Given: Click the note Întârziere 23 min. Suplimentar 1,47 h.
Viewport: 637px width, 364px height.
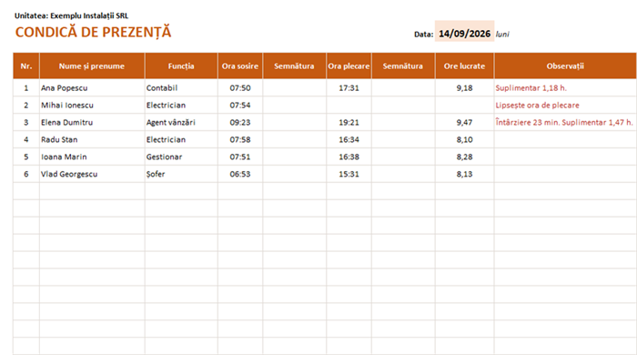Looking at the screenshot, I should (564, 122).
